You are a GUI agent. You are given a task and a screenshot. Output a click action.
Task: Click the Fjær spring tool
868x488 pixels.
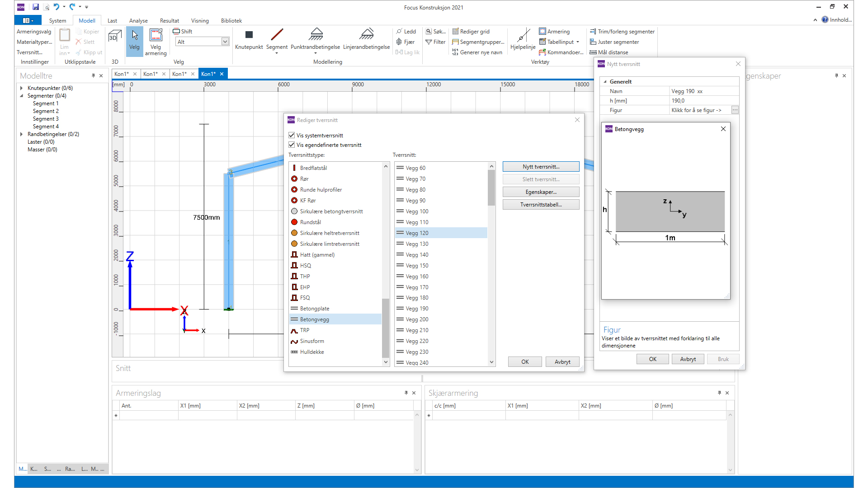click(x=405, y=42)
